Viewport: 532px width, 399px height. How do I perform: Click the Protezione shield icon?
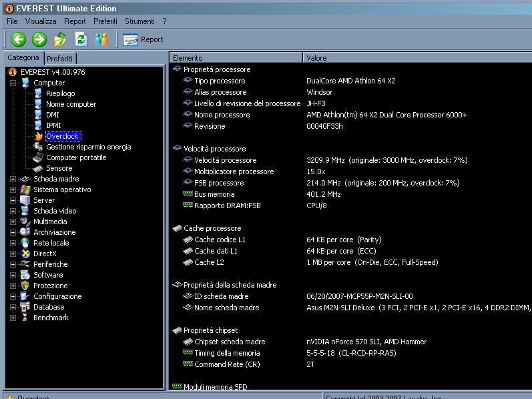[25, 286]
